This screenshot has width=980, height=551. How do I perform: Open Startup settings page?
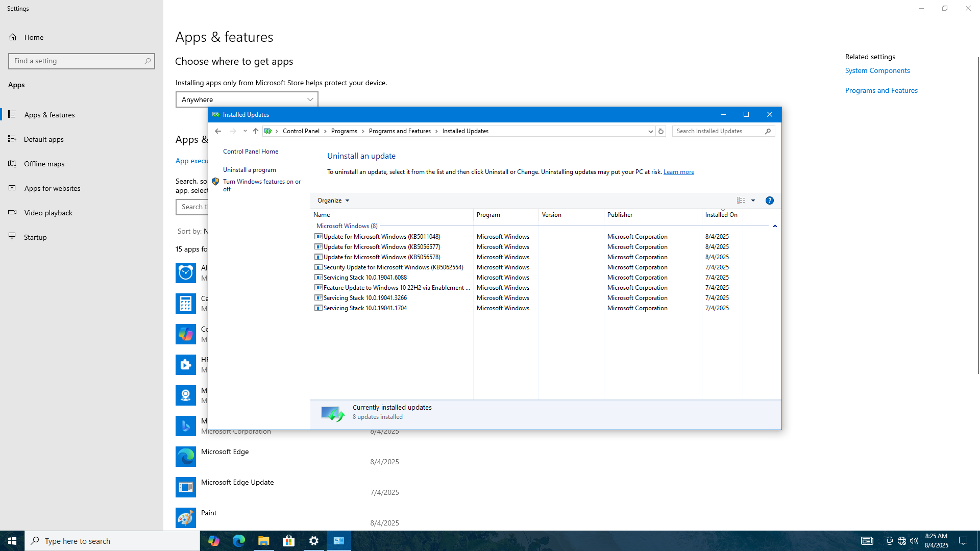tap(82, 237)
